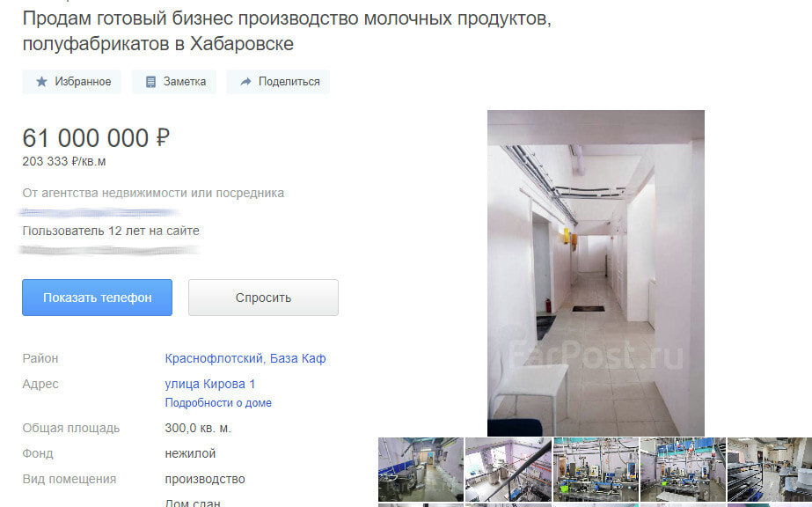Image resolution: width=812 pixels, height=507 pixels.
Task: Click the blurred seller name link
Action: (x=99, y=212)
